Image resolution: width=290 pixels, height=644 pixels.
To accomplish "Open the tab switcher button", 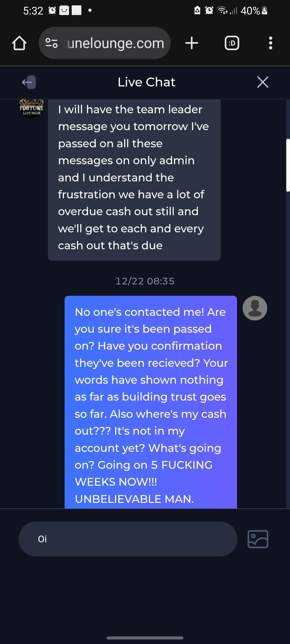I will [x=232, y=43].
